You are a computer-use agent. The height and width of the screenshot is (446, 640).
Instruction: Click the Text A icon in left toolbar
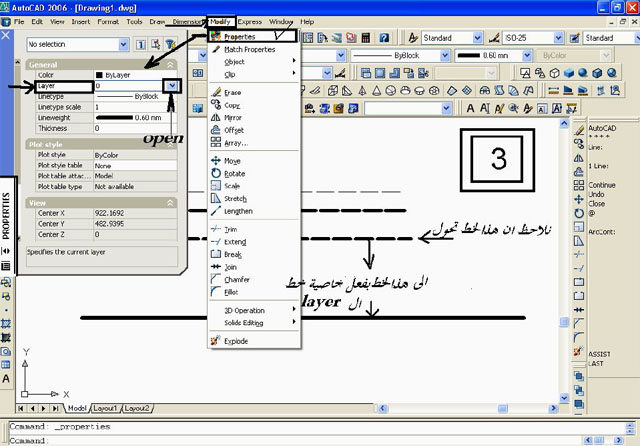click(x=6, y=379)
